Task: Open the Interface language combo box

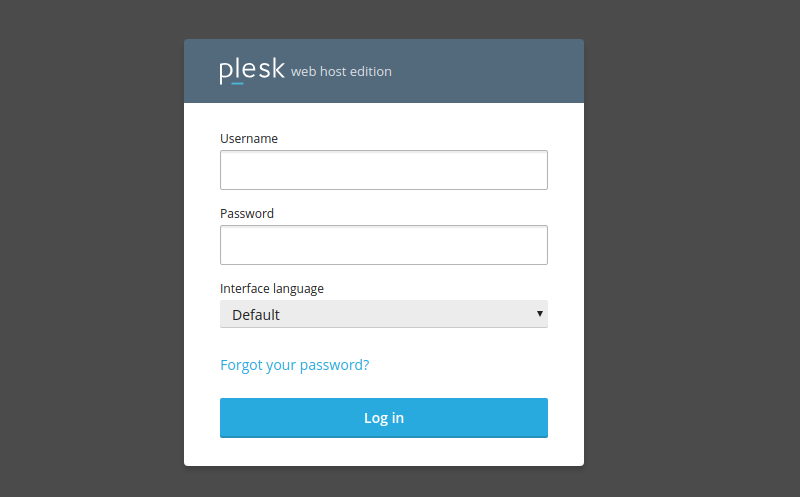Action: click(383, 314)
